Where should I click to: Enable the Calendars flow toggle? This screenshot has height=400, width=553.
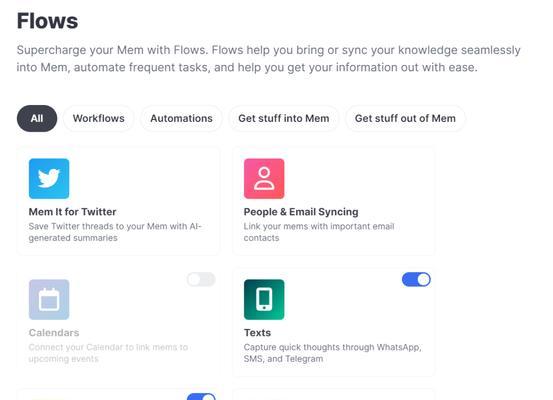pyautogui.click(x=201, y=279)
